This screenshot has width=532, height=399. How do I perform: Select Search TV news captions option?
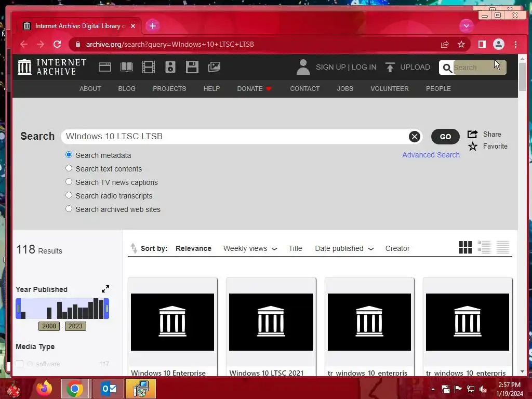click(69, 182)
